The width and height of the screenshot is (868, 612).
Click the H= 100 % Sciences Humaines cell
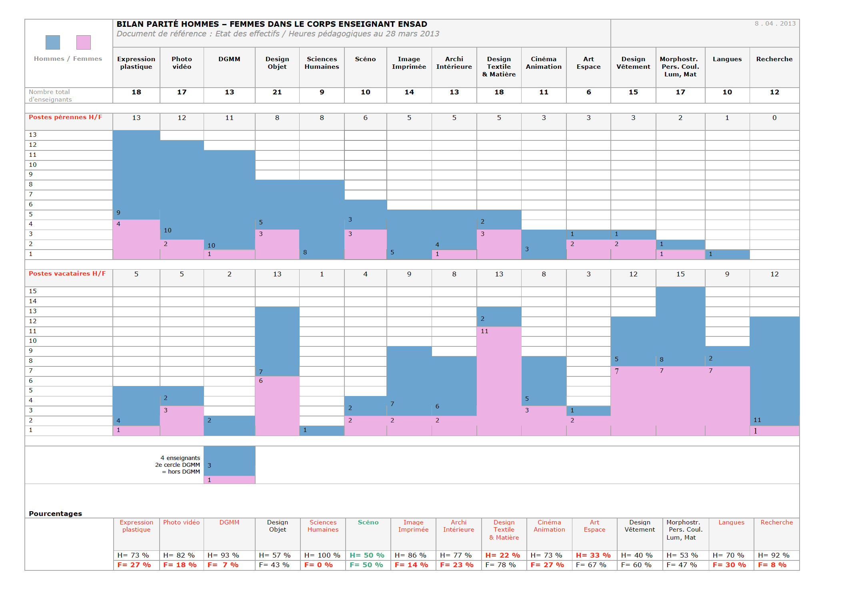click(322, 555)
